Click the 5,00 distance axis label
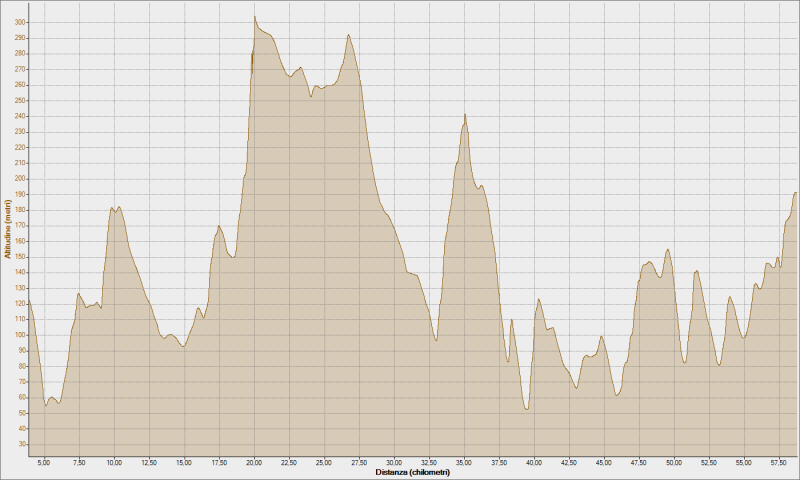This screenshot has height=480, width=800. (x=44, y=463)
